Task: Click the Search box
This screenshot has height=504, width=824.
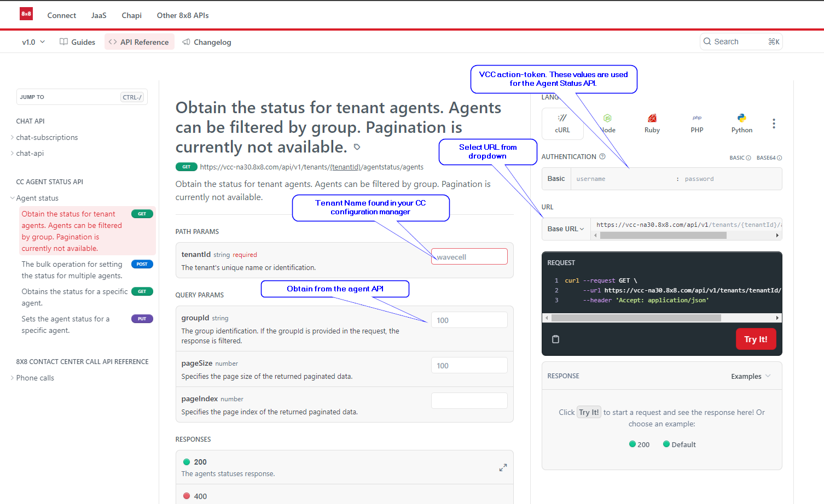Action: [741, 42]
